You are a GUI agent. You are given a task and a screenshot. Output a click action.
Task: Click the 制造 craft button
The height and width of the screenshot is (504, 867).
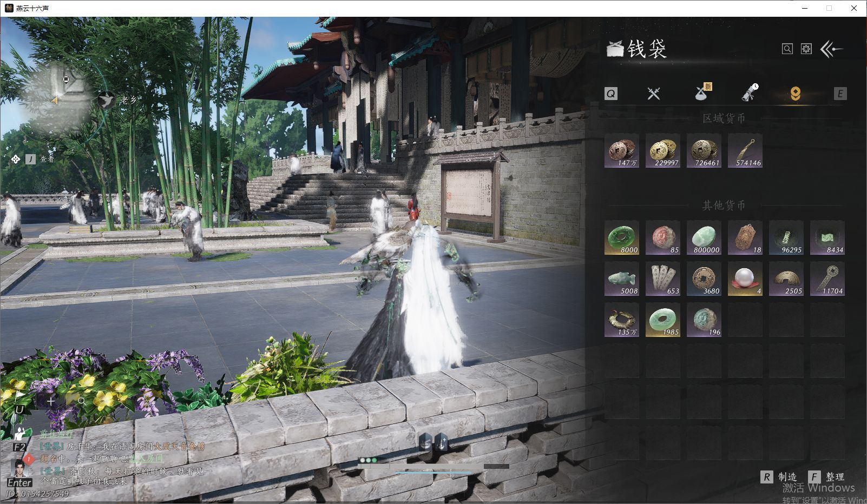tap(779, 476)
